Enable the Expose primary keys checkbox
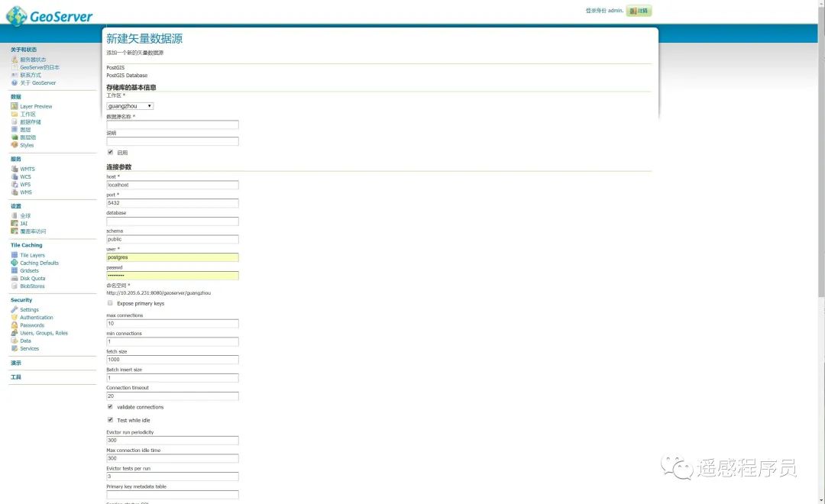Image resolution: width=825 pixels, height=504 pixels. [x=110, y=303]
